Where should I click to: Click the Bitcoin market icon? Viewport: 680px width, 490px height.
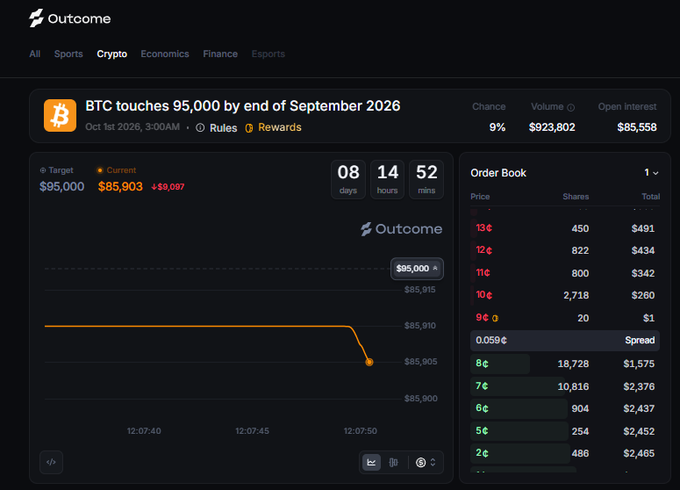tap(60, 115)
